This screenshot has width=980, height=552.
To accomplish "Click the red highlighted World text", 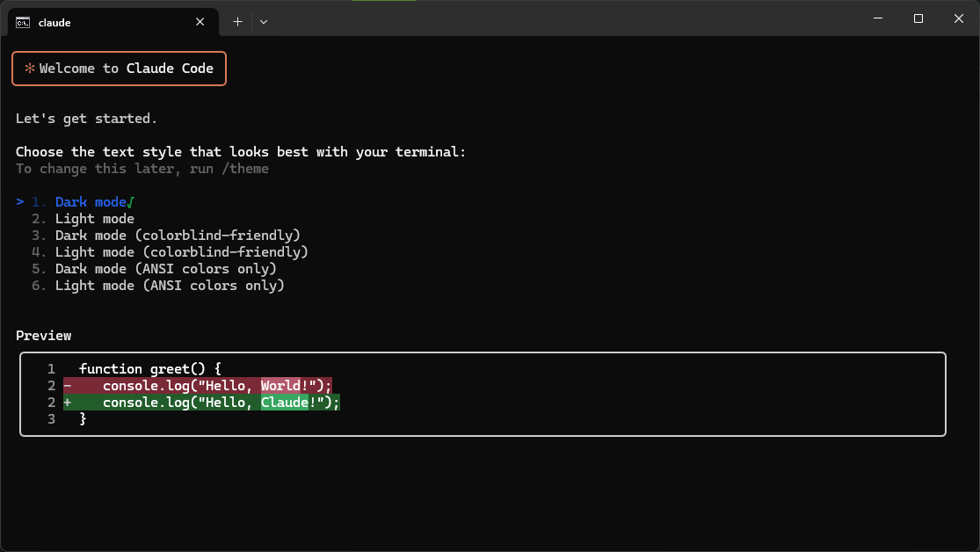I will 279,385.
